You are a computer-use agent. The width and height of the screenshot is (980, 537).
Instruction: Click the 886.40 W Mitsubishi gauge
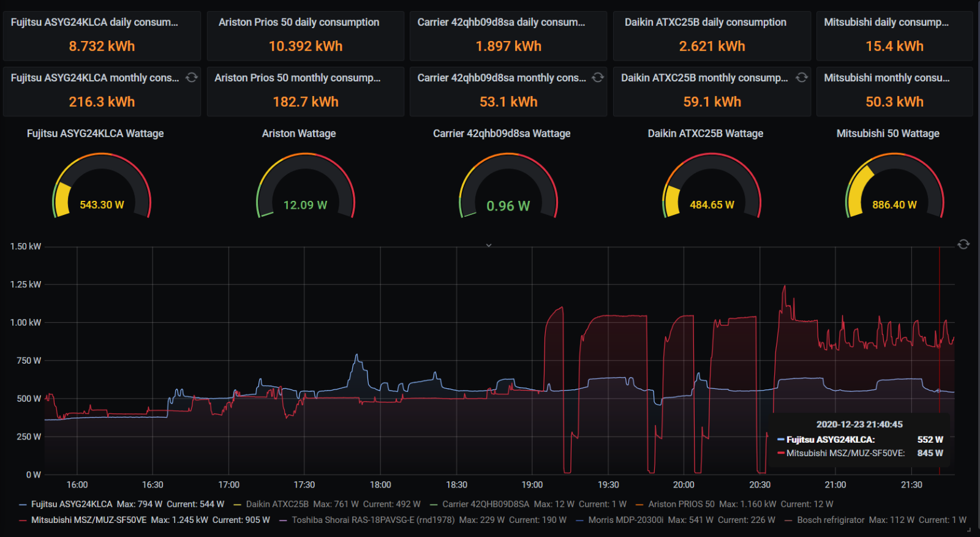895,187
